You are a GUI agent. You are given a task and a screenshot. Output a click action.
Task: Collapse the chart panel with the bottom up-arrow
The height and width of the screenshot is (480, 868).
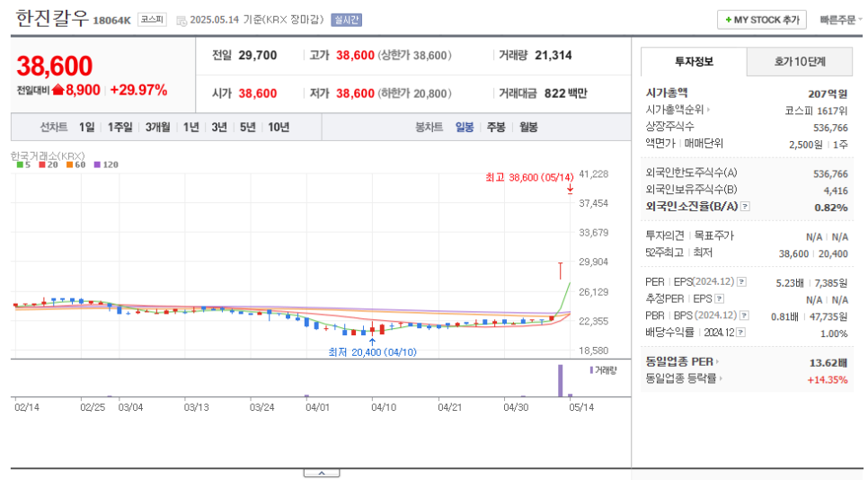[322, 474]
